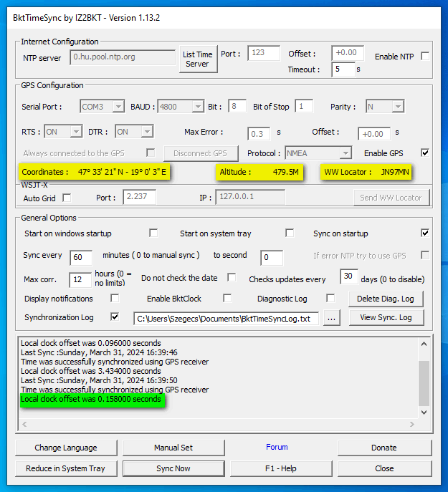
Task: Toggle If error NTP try to use GPS
Action: (425, 255)
